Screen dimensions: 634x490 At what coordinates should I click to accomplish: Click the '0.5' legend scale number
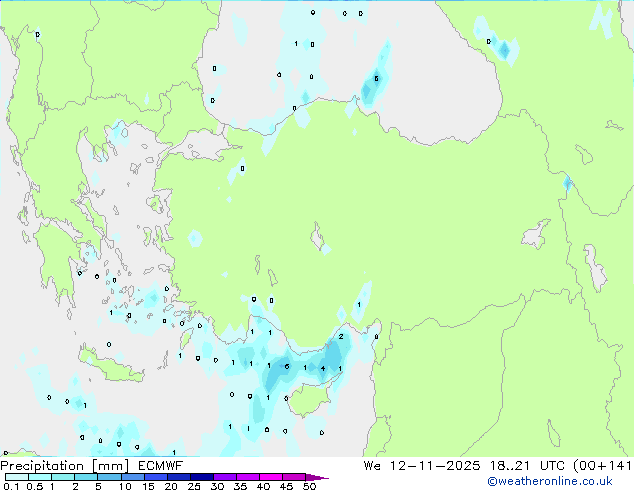click(x=35, y=486)
